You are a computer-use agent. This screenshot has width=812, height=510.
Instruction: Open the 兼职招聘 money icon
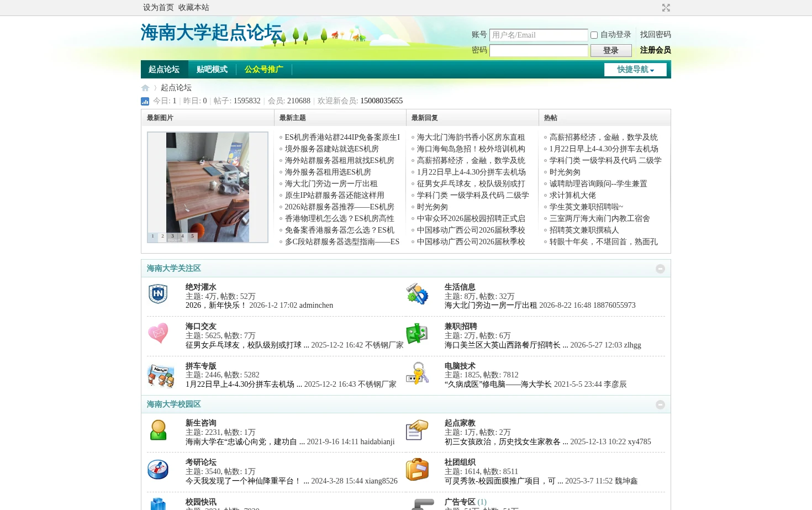click(417, 333)
